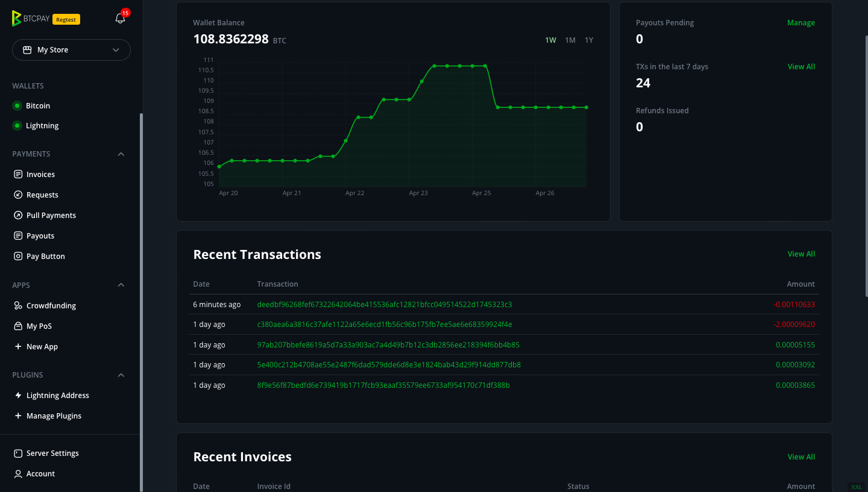Open the My Store dropdown

pos(71,50)
